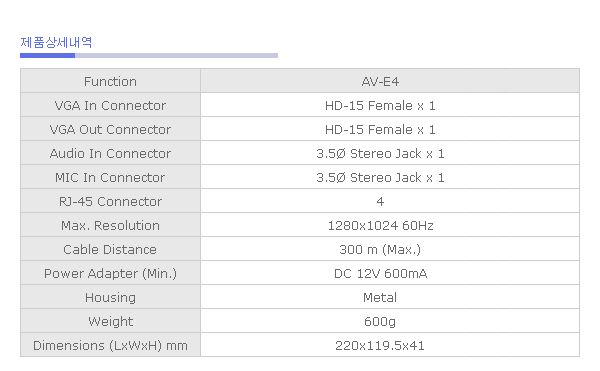Viewport: 600px width, 371px height.
Task: Click the Max. Resolution label
Action: coord(111,225)
